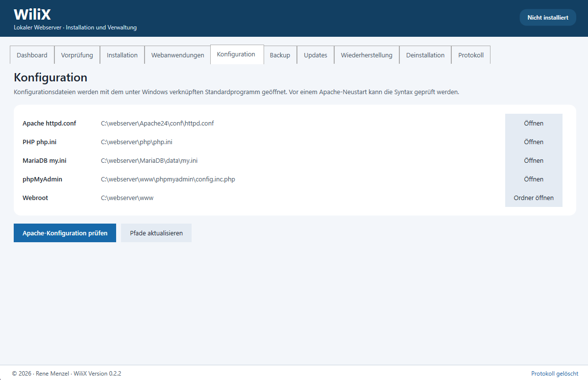Switch to the Updates tab
588x380 pixels.
316,55
